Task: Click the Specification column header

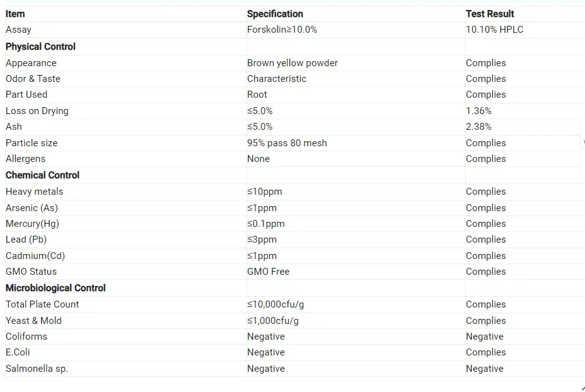Action: (x=275, y=14)
